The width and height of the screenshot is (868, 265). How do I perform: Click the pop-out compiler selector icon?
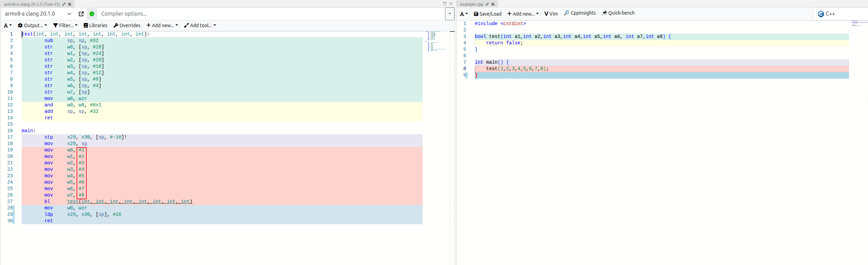pos(81,14)
